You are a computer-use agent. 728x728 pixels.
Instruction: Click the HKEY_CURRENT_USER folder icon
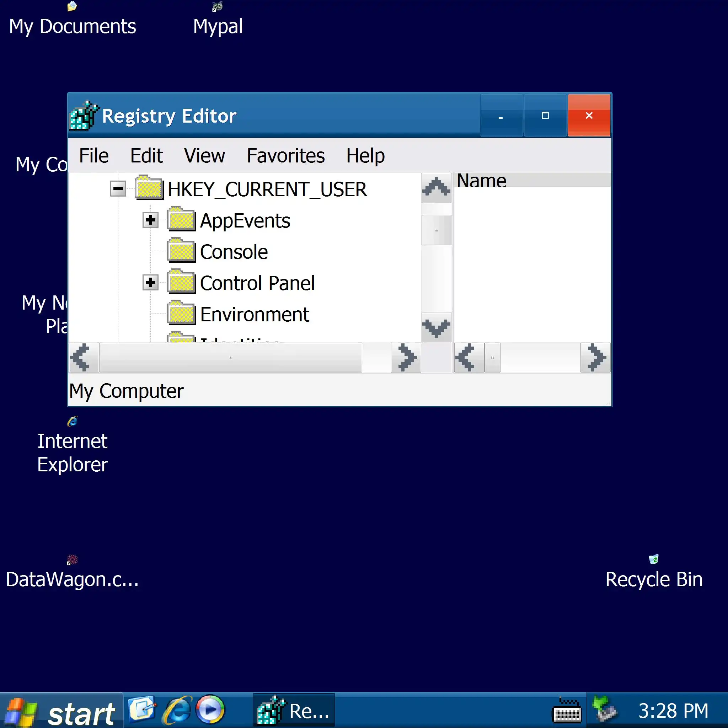pyautogui.click(x=149, y=188)
